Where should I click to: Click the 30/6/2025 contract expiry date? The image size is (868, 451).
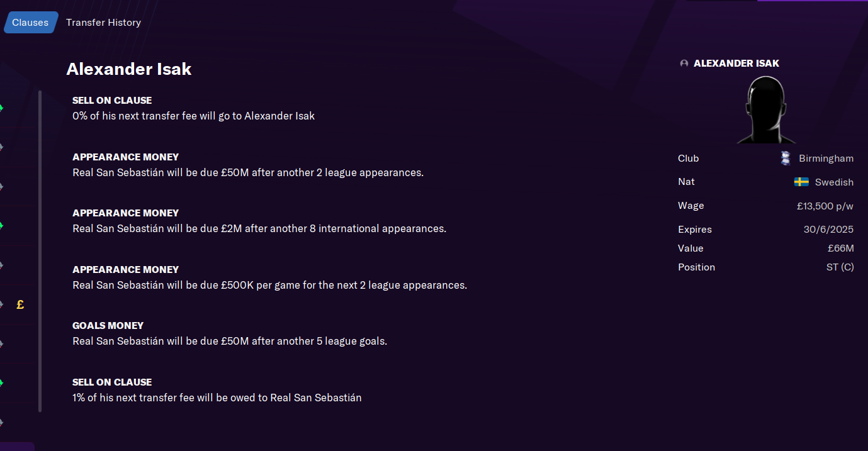click(x=828, y=230)
